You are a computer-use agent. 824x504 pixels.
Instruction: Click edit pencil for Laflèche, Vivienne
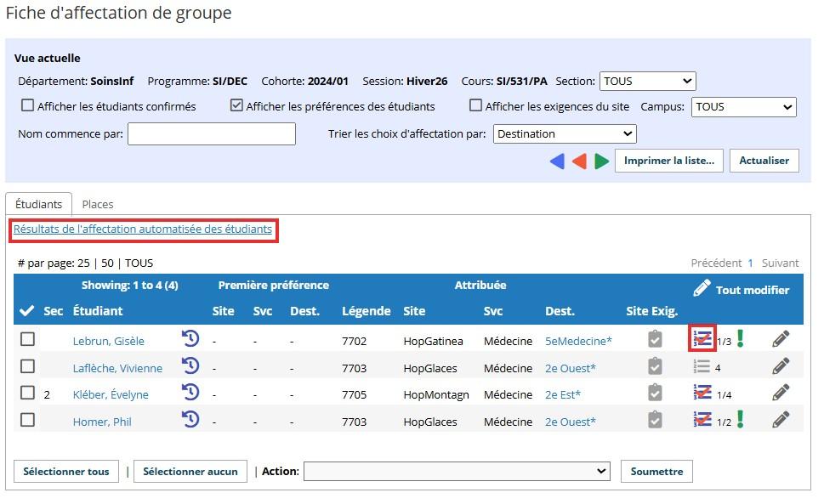pyautogui.click(x=781, y=366)
